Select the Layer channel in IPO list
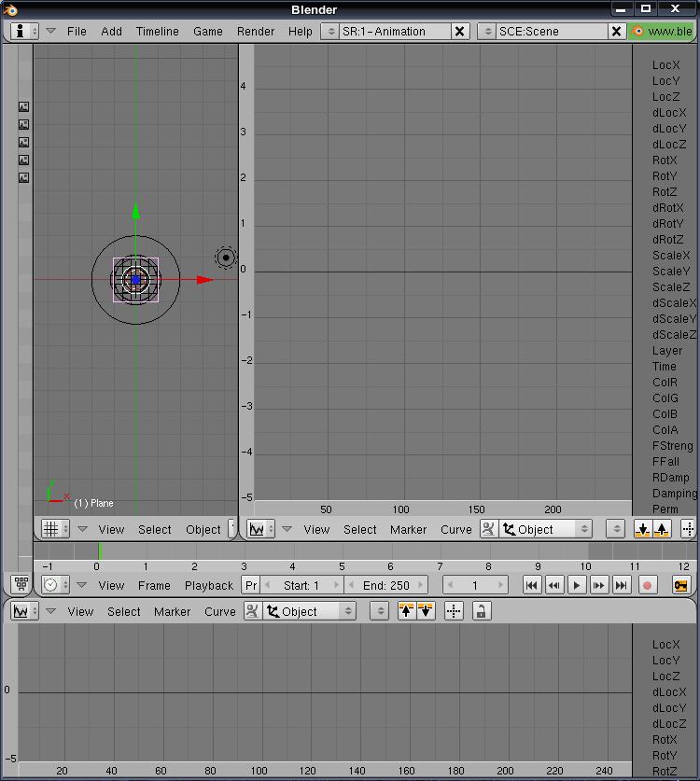Viewport: 700px width, 781px height. (x=667, y=351)
